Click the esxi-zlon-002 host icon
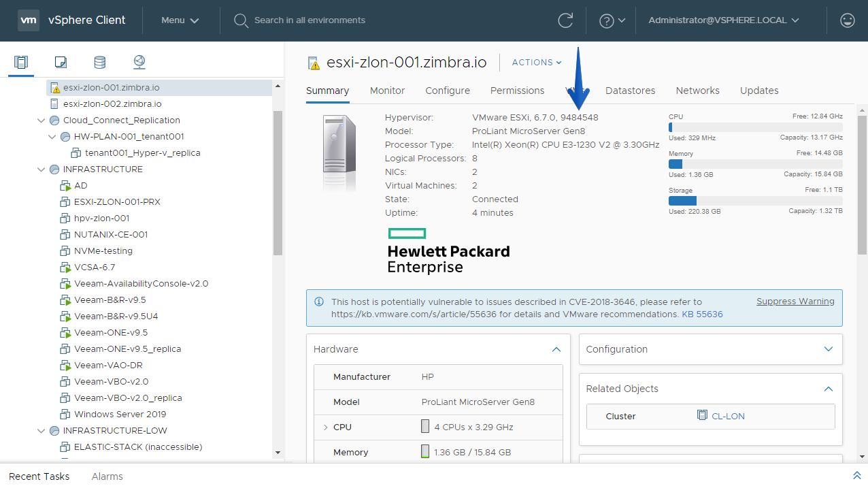 [54, 104]
